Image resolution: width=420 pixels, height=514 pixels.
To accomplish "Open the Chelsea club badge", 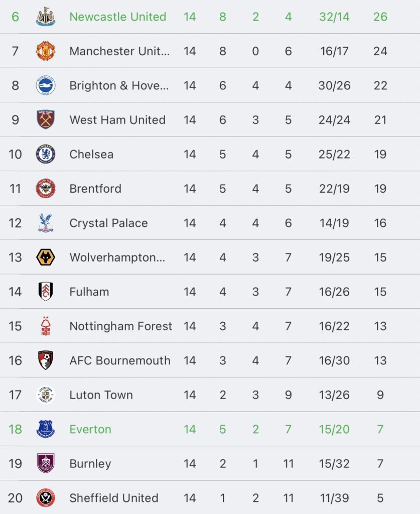I will [x=46, y=154].
